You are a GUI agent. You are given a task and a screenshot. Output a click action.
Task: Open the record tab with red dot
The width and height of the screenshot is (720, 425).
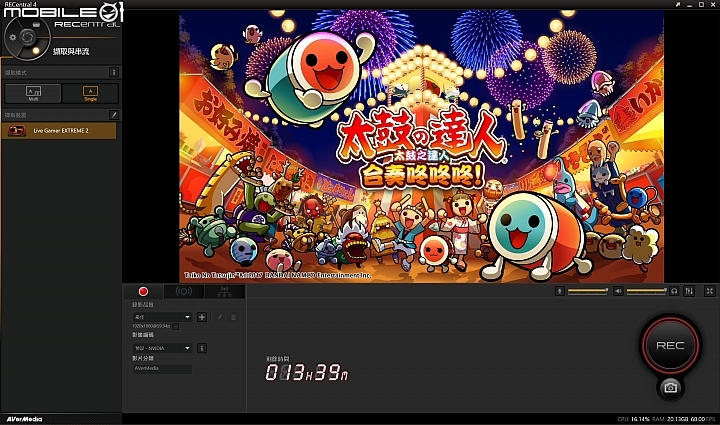click(x=143, y=291)
